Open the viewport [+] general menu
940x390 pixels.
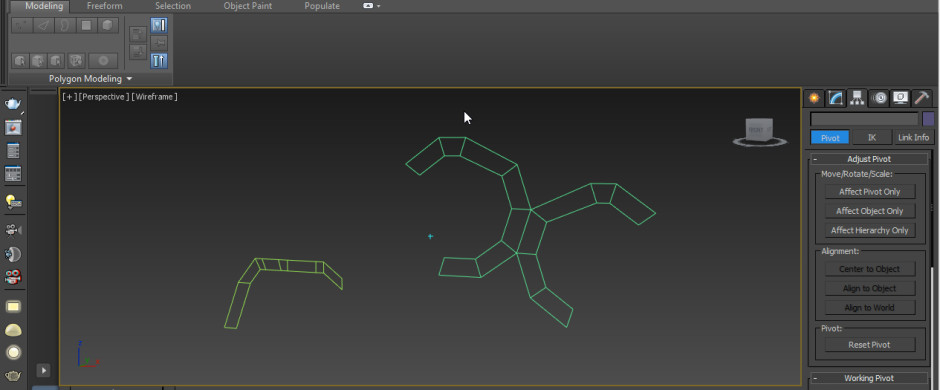coord(70,96)
